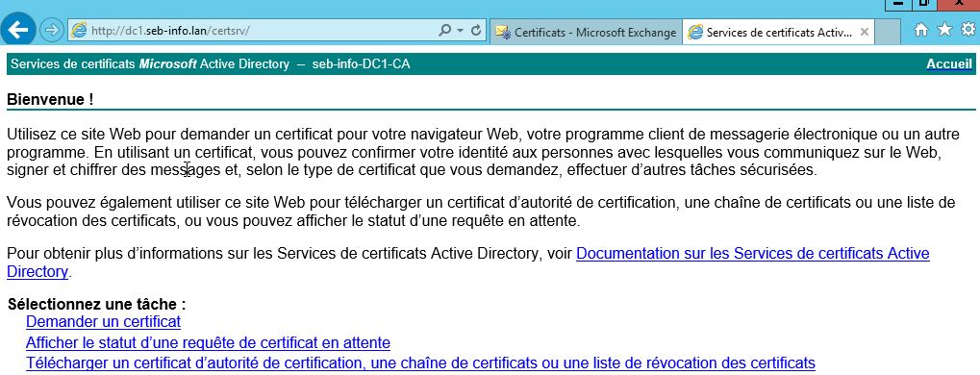980x375 pixels.
Task: Open the Home icon in browser toolbar
Action: [920, 30]
